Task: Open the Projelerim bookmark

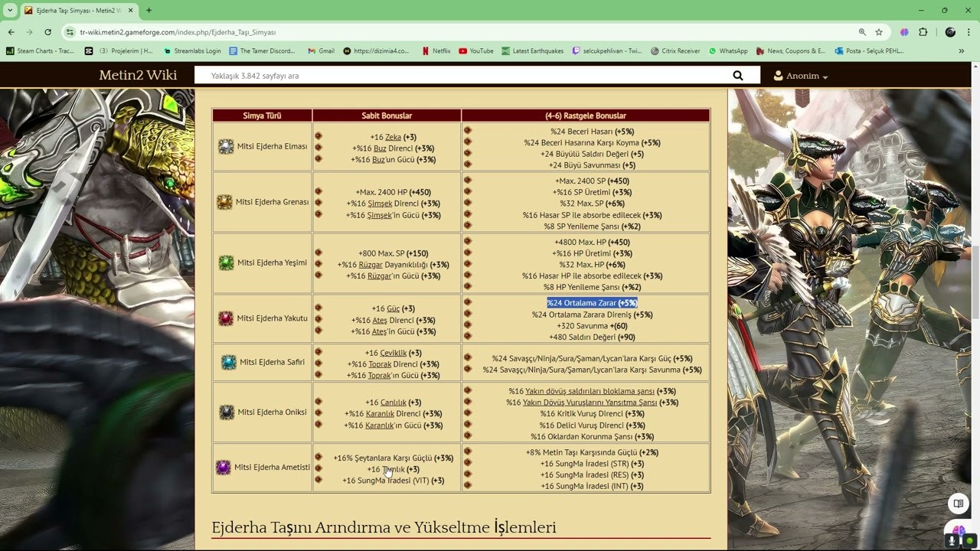Action: 119,51
